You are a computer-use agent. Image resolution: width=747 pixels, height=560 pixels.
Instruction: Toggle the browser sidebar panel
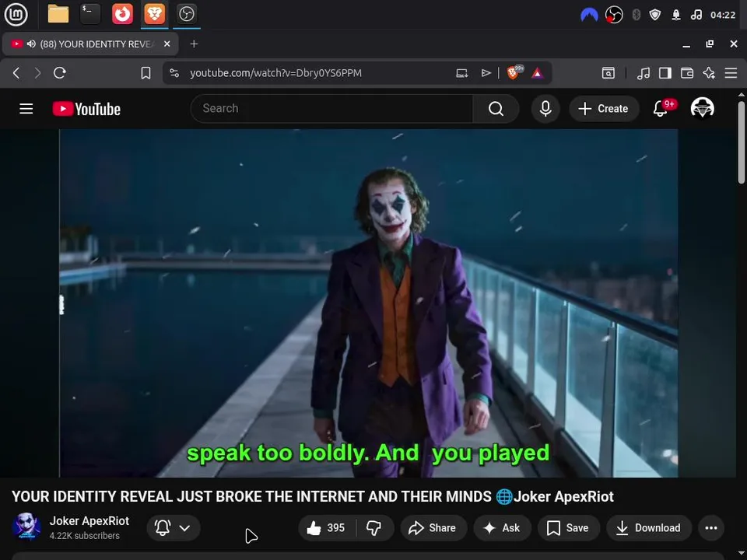(665, 73)
